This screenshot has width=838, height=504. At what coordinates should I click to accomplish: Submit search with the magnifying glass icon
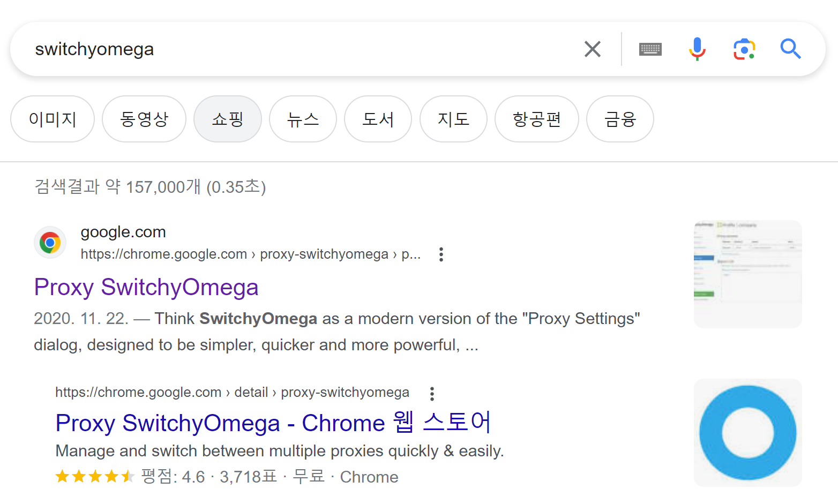click(x=790, y=49)
